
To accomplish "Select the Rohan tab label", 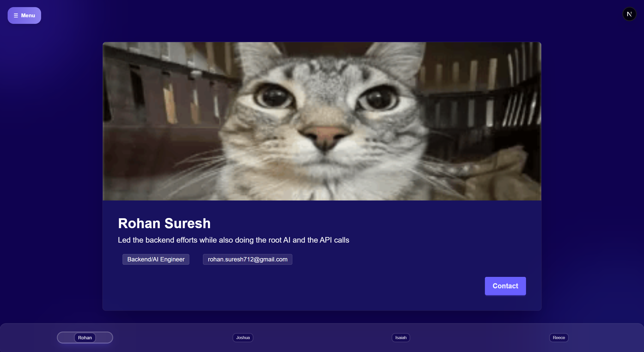I will 85,338.
